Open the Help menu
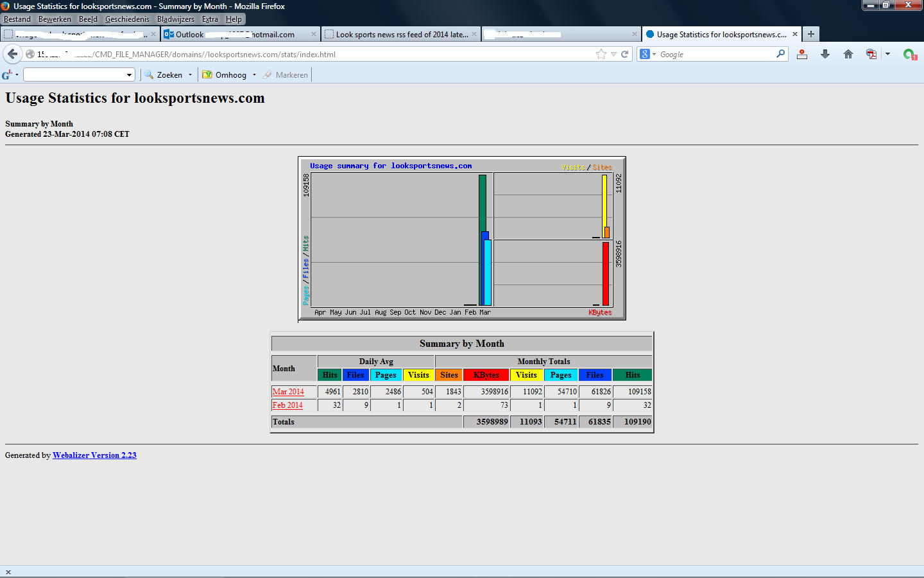The image size is (924, 578). 234,19
